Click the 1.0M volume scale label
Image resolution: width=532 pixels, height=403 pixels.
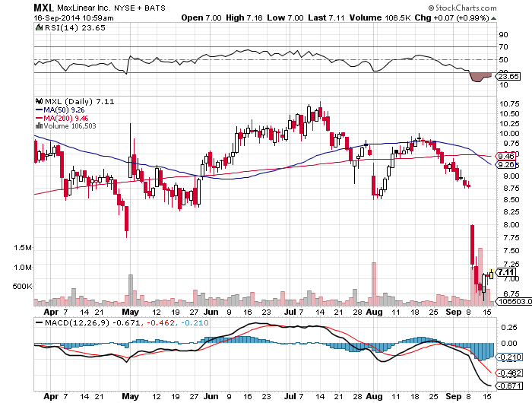pos(22,267)
